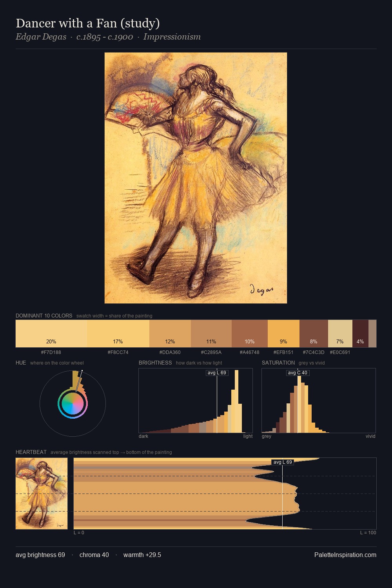Click the #F7D188 20% color swatch
The image size is (392, 588).
point(51,334)
